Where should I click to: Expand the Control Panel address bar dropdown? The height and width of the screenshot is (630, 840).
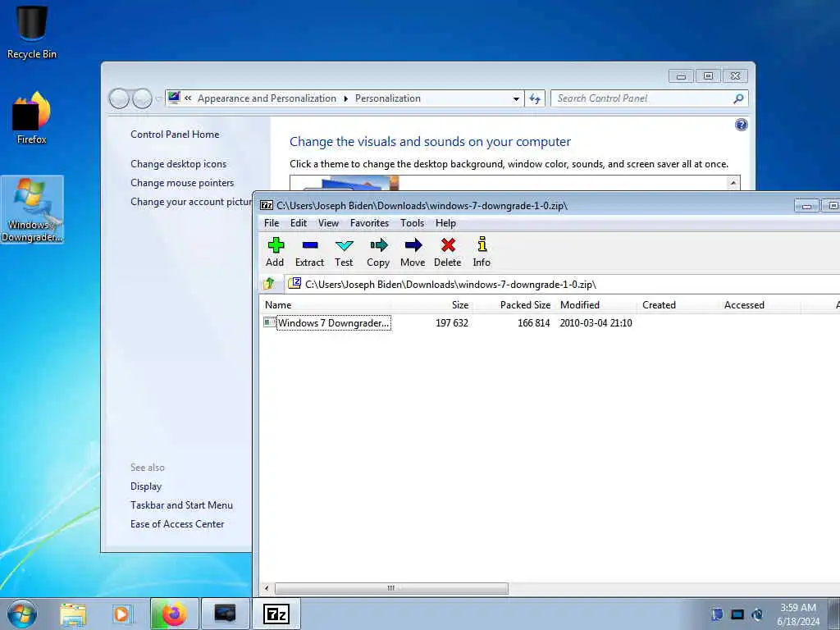pos(516,98)
